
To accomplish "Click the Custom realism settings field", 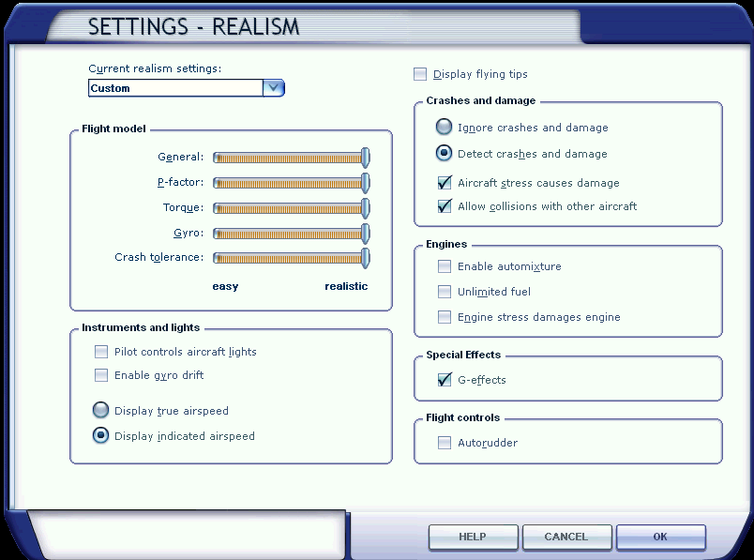I will (175, 88).
